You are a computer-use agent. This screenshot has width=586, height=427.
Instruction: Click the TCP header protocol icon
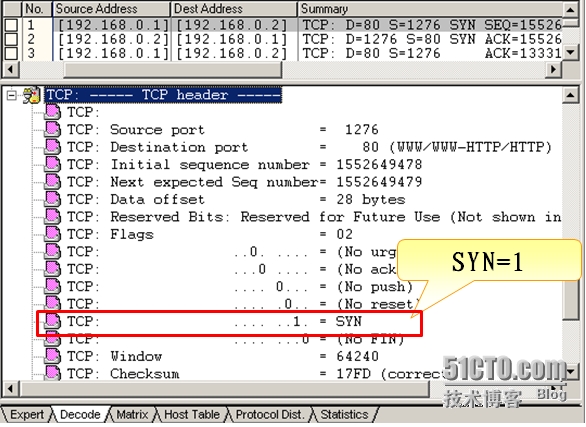pyautogui.click(x=31, y=95)
